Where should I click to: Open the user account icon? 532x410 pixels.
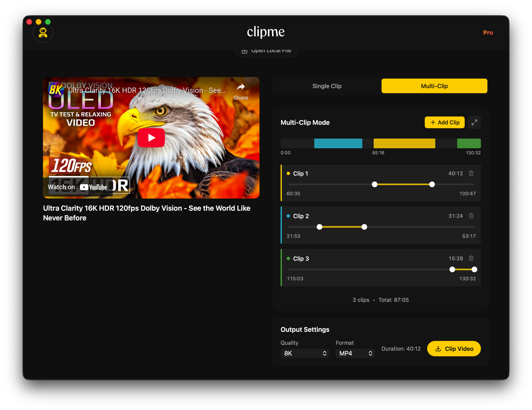[43, 32]
